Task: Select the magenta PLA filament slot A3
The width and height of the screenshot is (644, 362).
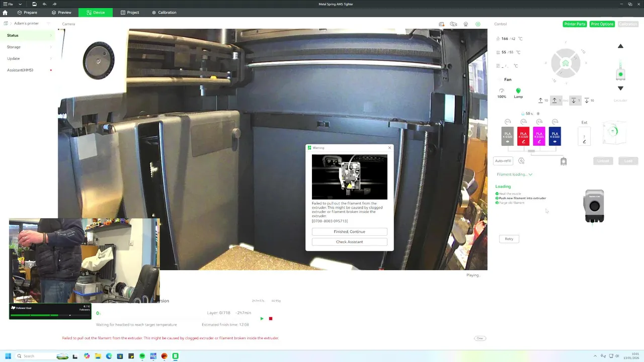Action: tap(539, 136)
